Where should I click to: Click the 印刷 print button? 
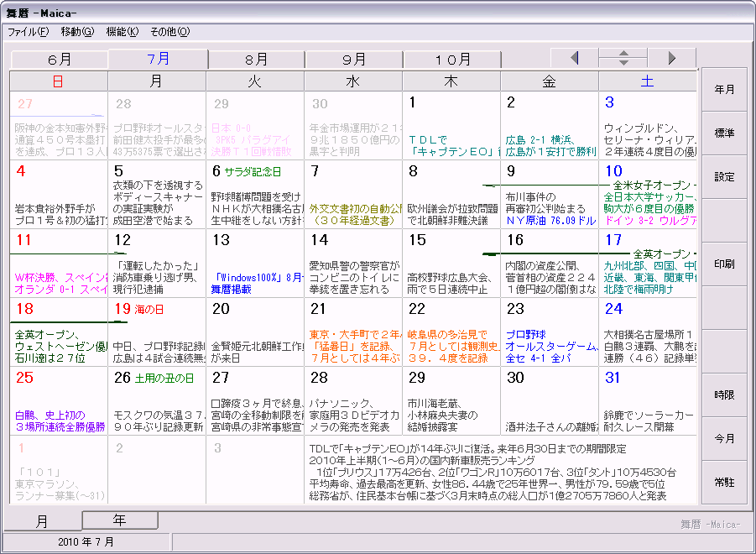tap(724, 264)
